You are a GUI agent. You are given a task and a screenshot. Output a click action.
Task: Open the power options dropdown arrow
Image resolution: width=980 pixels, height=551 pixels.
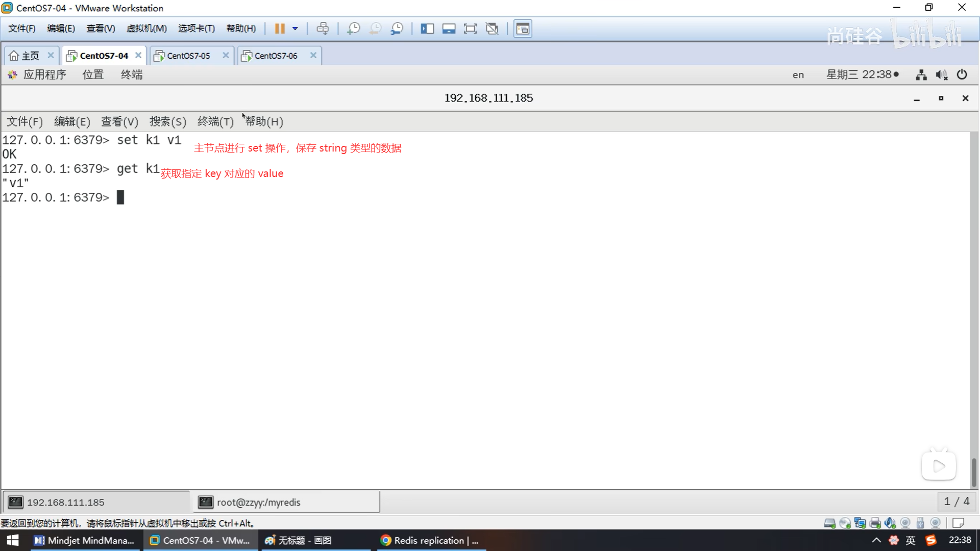[x=295, y=29]
